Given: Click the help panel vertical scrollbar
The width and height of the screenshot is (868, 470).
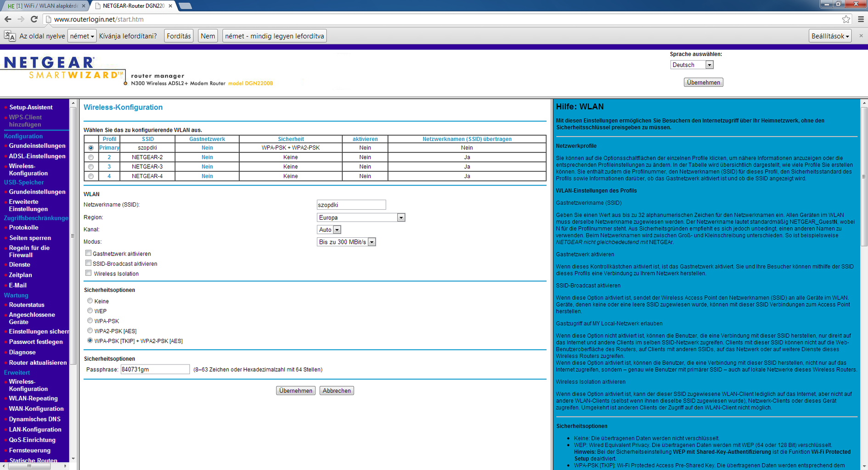Looking at the screenshot, I should (x=864, y=177).
